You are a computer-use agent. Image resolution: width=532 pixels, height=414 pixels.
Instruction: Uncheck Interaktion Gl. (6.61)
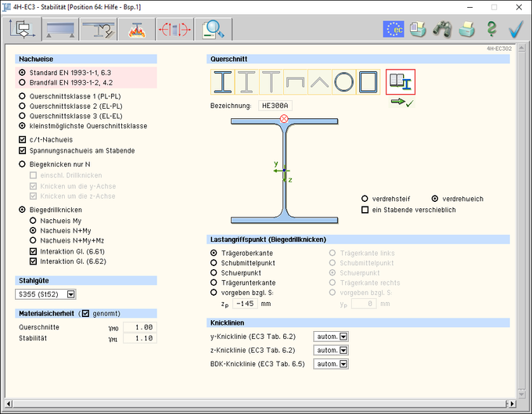(33, 251)
